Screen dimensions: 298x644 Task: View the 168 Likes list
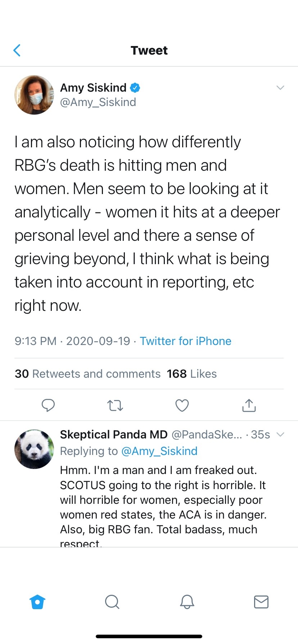click(191, 374)
